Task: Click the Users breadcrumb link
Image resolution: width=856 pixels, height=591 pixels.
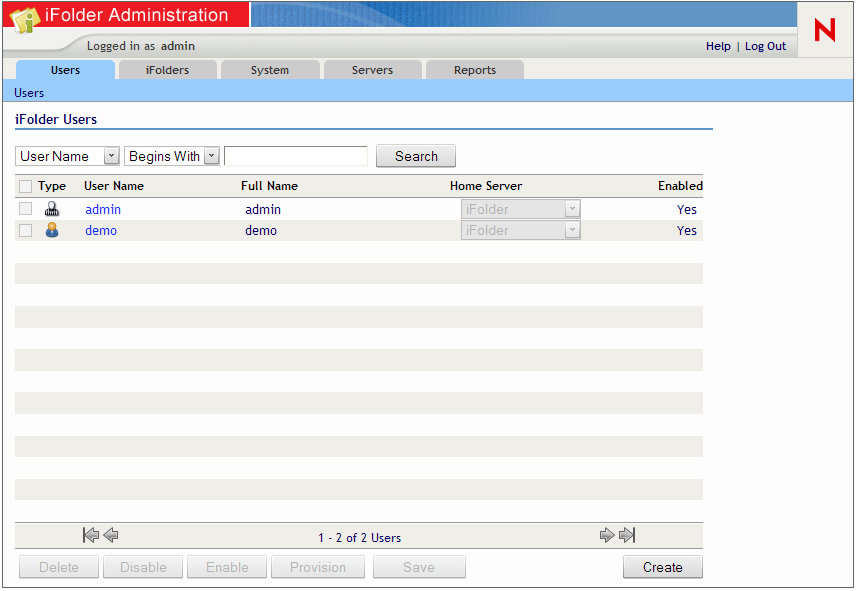Action: (x=29, y=93)
